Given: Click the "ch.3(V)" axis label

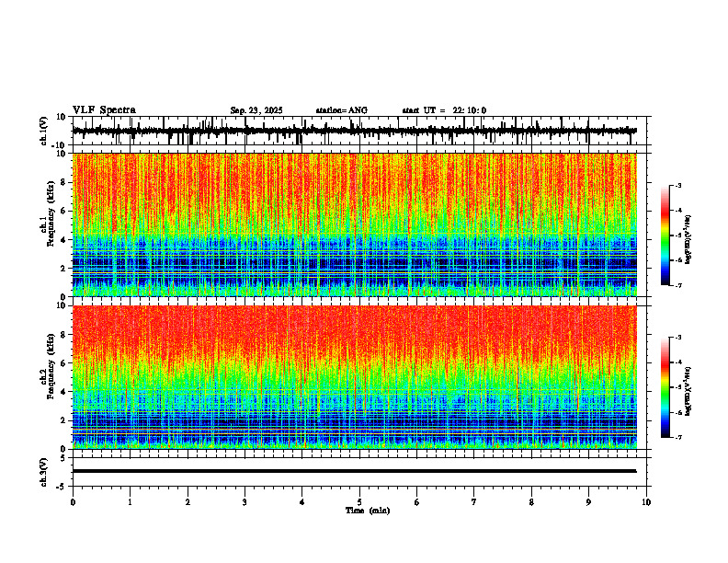Looking at the screenshot, I should [43, 472].
